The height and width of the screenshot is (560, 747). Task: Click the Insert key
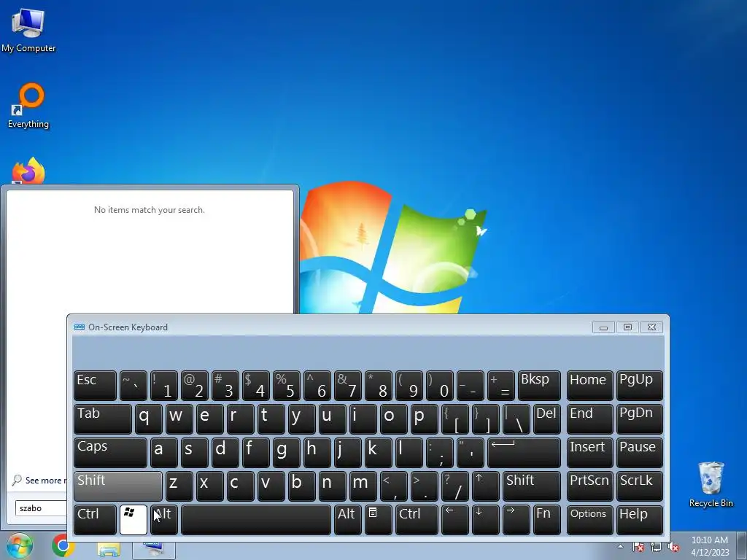coord(589,452)
